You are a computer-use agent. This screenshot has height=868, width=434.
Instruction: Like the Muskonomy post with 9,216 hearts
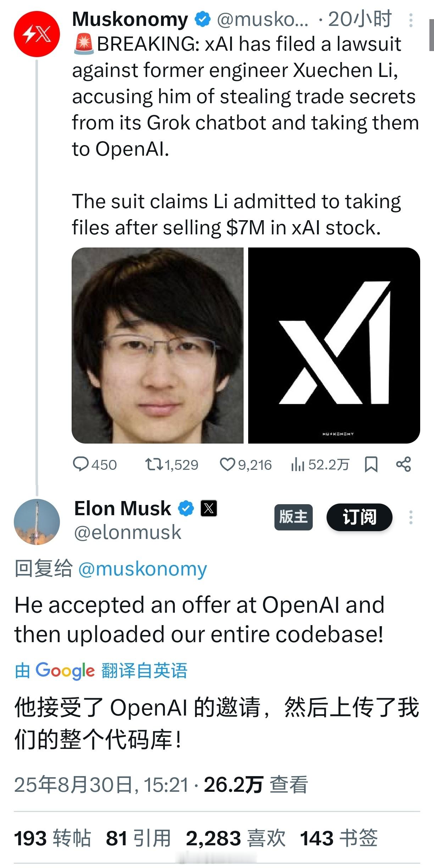point(246,464)
